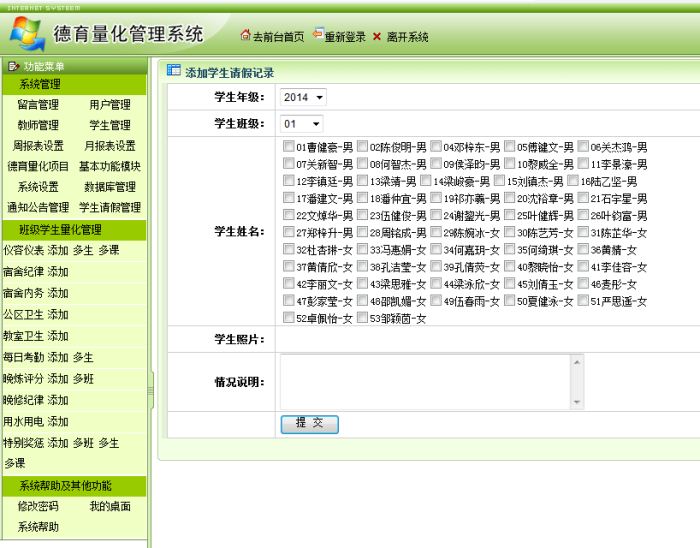Enable the checkbox for 40黎晓怡-女
The image size is (700, 548).
click(510, 267)
